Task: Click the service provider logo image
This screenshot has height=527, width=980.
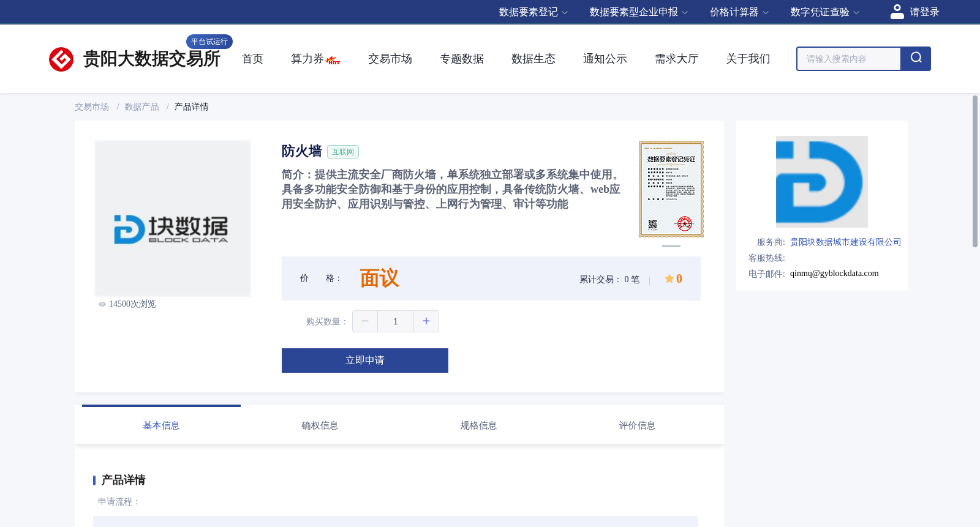Action: (x=822, y=182)
